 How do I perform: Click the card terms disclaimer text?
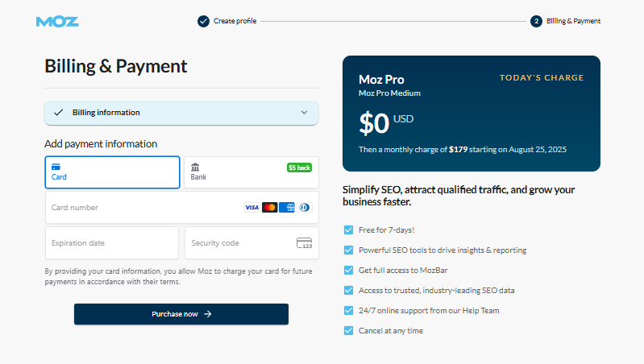(x=178, y=276)
